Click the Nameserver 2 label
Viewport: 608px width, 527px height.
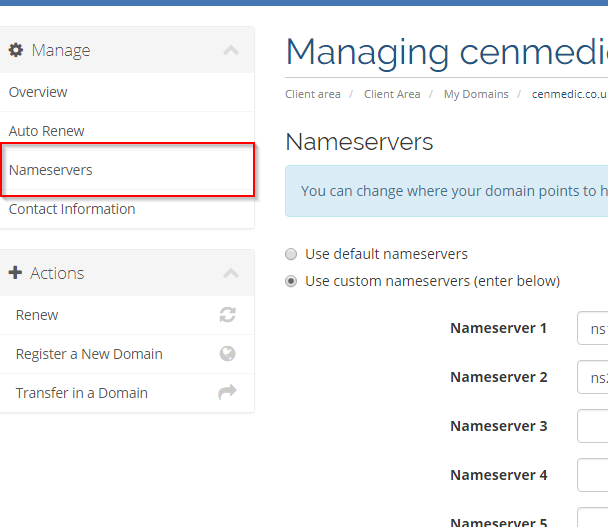(x=498, y=377)
